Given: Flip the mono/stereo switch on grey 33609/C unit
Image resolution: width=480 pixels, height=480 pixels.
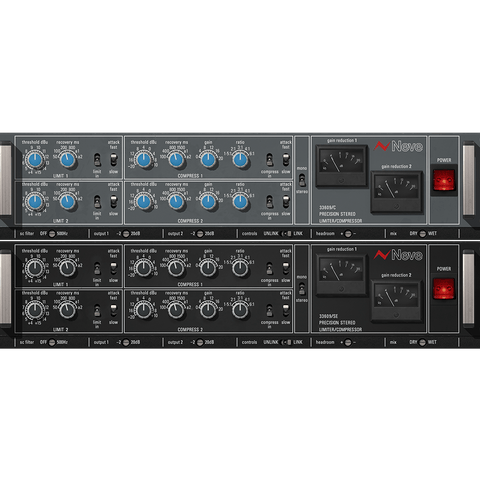Looking at the screenshot, I should pos(302,180).
